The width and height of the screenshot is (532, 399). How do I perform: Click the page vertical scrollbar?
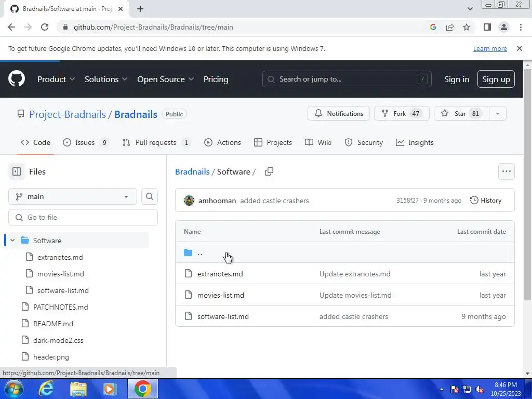(x=527, y=184)
